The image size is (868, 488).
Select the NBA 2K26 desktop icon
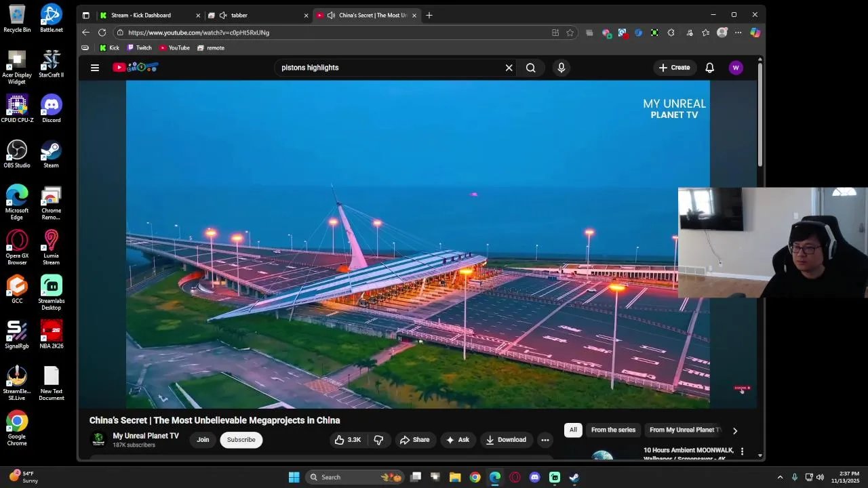pyautogui.click(x=51, y=335)
